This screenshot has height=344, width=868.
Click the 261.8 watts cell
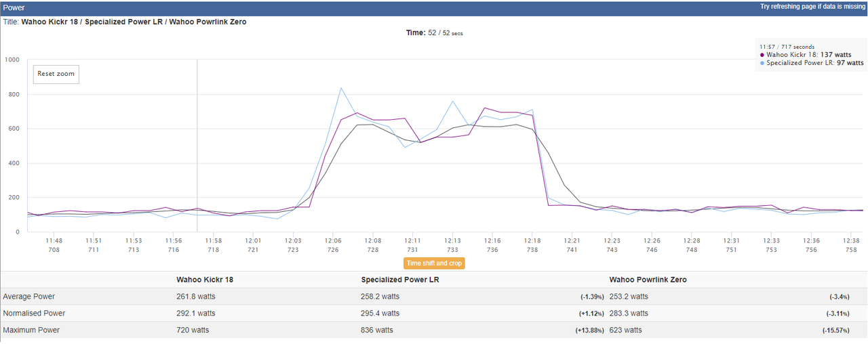(x=196, y=297)
